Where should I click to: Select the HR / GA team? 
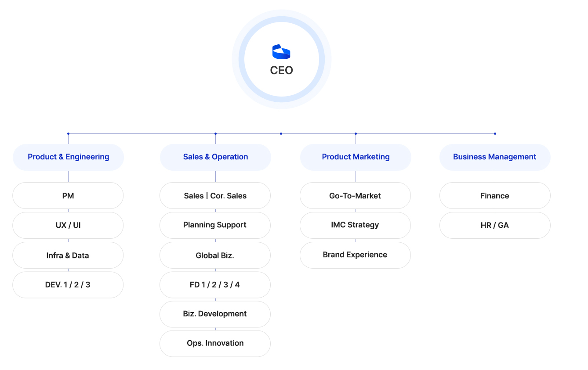coord(495,226)
